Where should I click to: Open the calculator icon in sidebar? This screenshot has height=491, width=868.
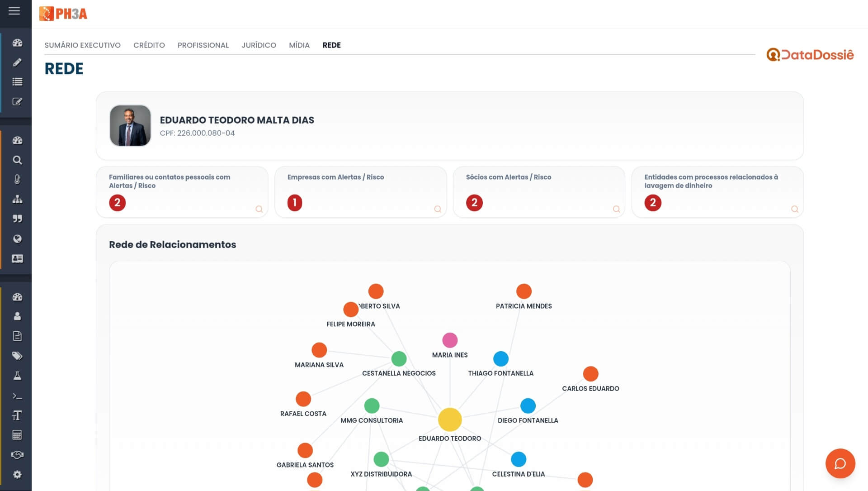pyautogui.click(x=17, y=435)
